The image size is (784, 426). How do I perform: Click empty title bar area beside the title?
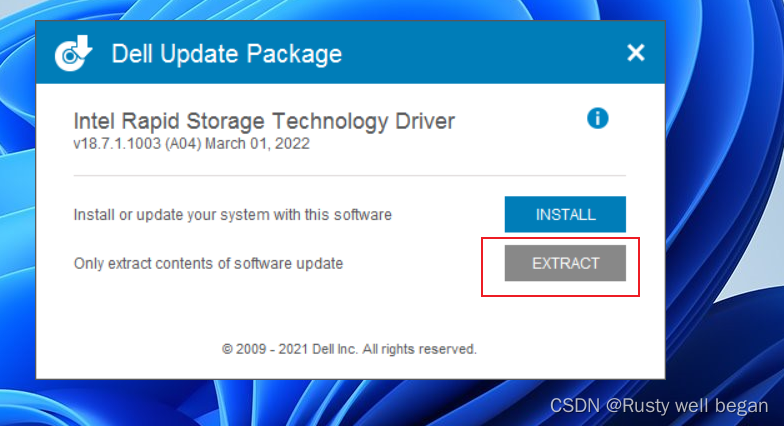480,53
